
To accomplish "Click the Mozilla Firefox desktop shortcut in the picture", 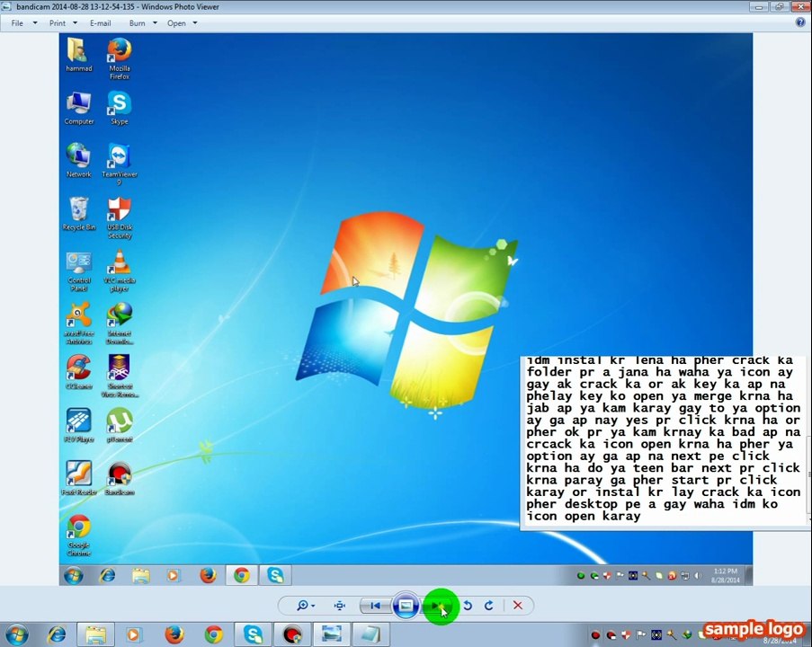I will 119,58.
